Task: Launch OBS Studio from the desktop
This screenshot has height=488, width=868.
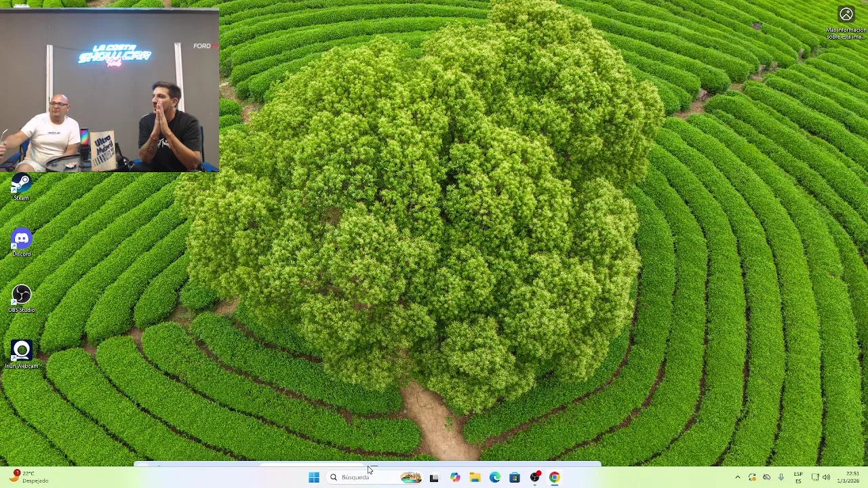Action: (21, 298)
